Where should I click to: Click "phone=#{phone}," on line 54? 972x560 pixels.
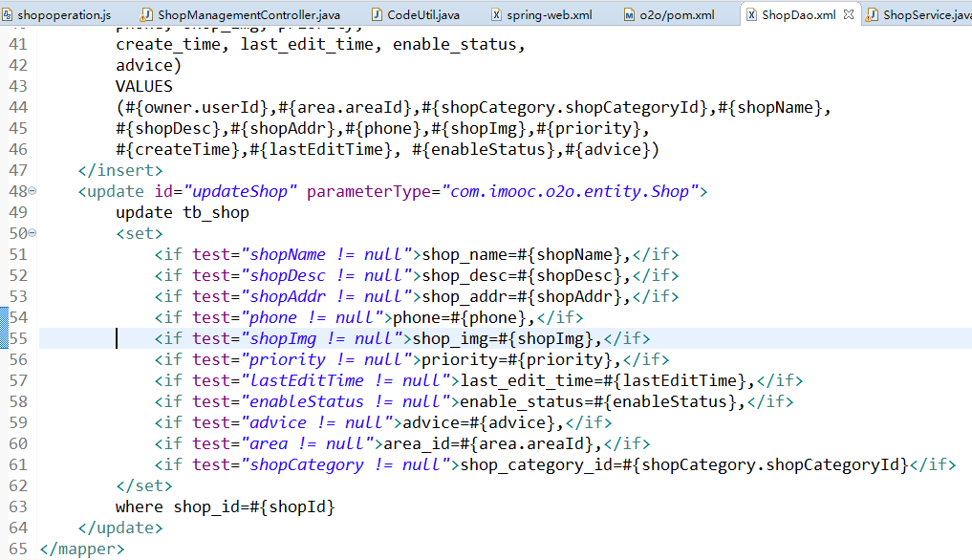coord(464,318)
